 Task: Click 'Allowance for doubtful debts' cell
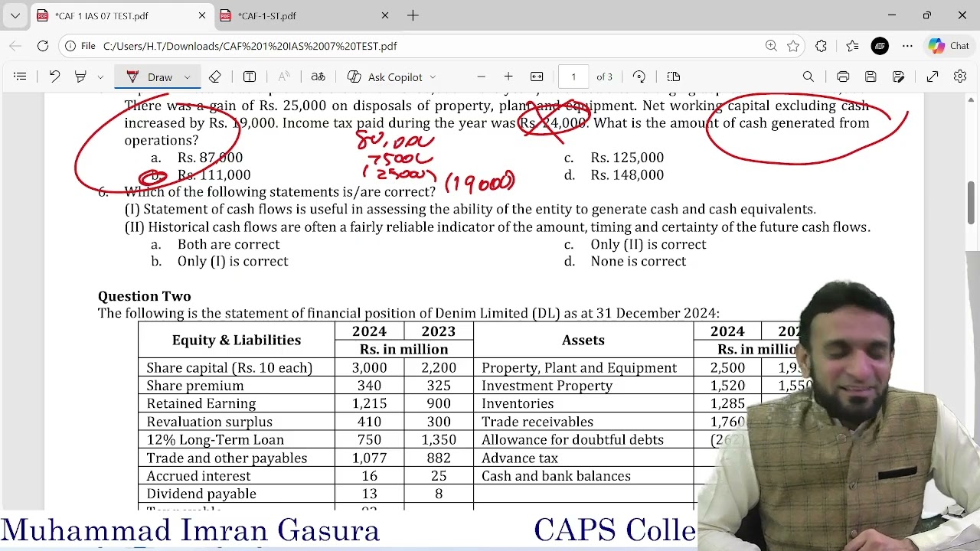pos(573,440)
